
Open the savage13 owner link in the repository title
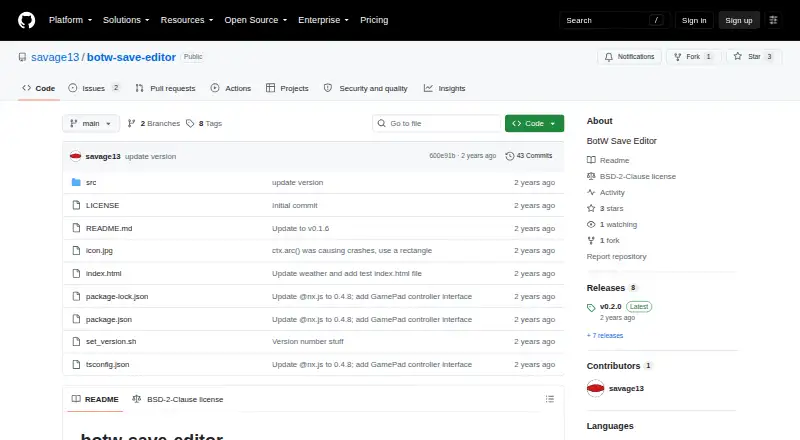(55, 57)
